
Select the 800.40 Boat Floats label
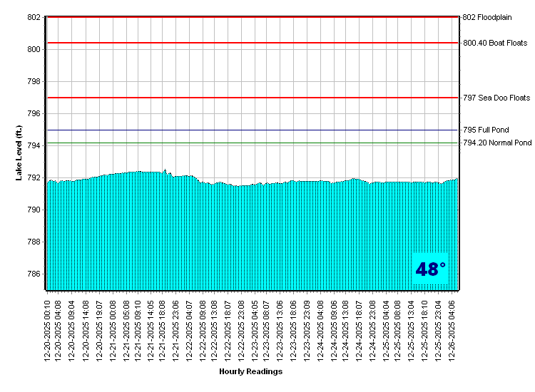point(495,43)
